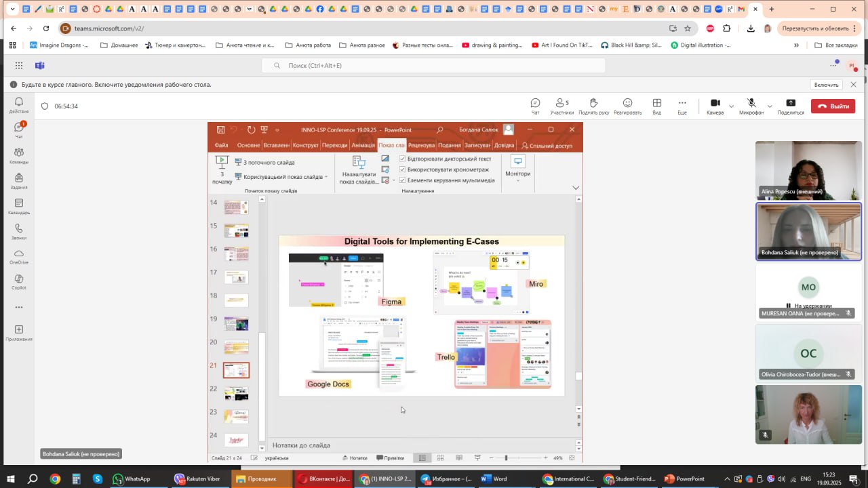868x488 pixels.
Task: Dismiss the desktop notifications banner
Action: click(x=853, y=85)
